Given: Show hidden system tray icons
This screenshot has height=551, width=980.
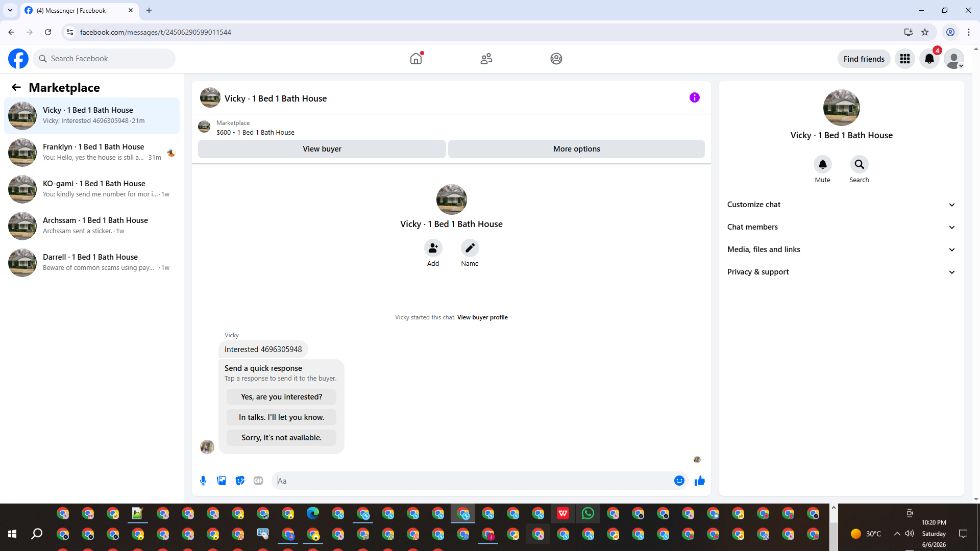Looking at the screenshot, I should pos(897,534).
